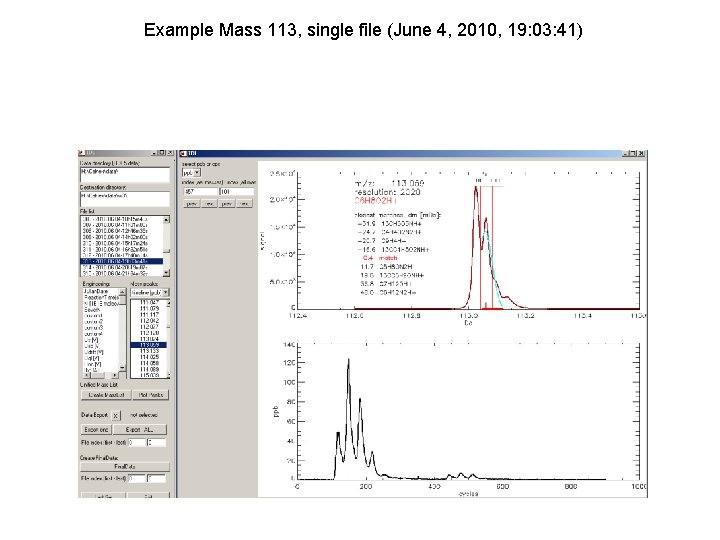Select mass 111.079 in peak list
The image size is (720, 540).
point(149,309)
